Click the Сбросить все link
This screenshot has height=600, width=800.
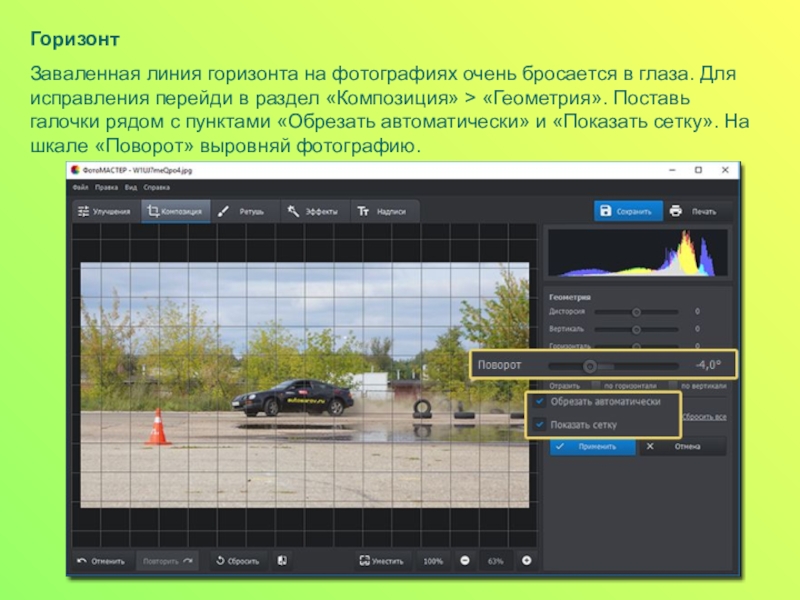click(x=705, y=417)
